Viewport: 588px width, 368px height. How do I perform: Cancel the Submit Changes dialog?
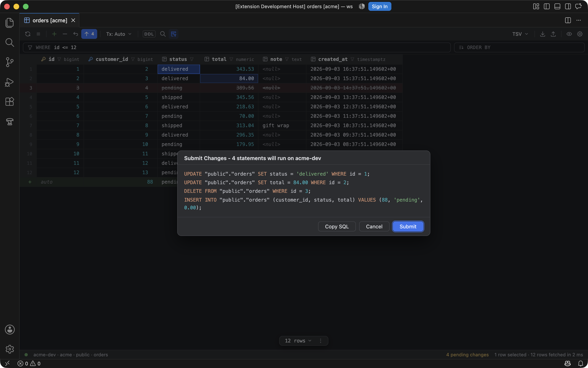(x=374, y=226)
